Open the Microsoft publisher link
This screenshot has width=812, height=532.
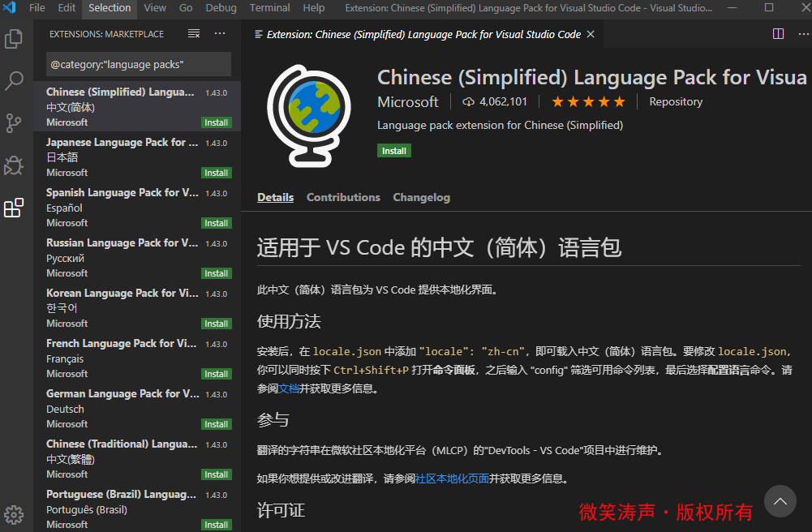407,102
